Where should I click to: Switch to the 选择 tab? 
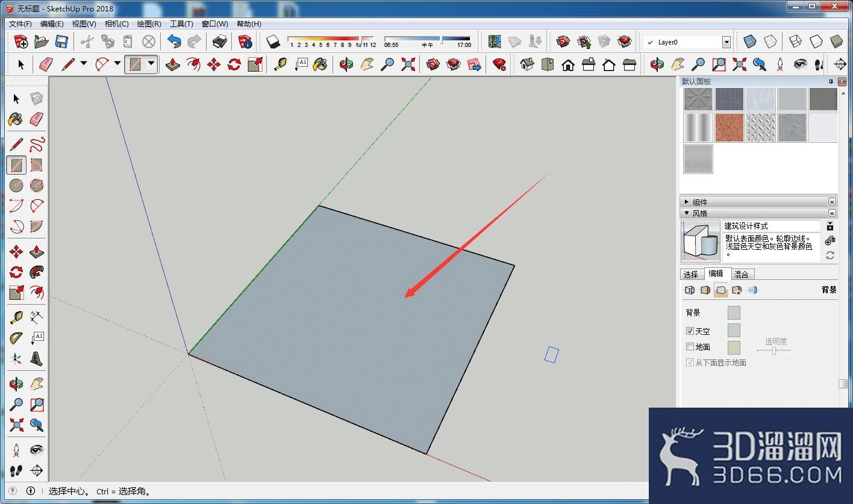click(691, 274)
